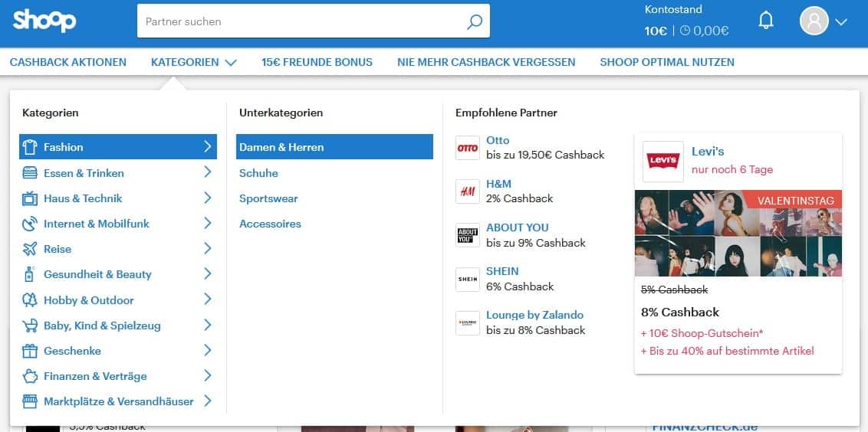Click the pending cashback clock icon
The width and height of the screenshot is (868, 432).
point(685,31)
